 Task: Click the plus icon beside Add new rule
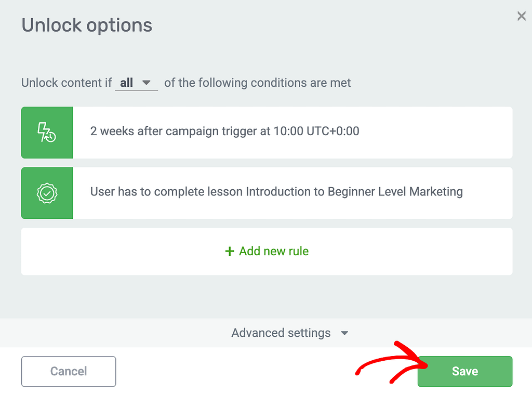[x=229, y=251]
